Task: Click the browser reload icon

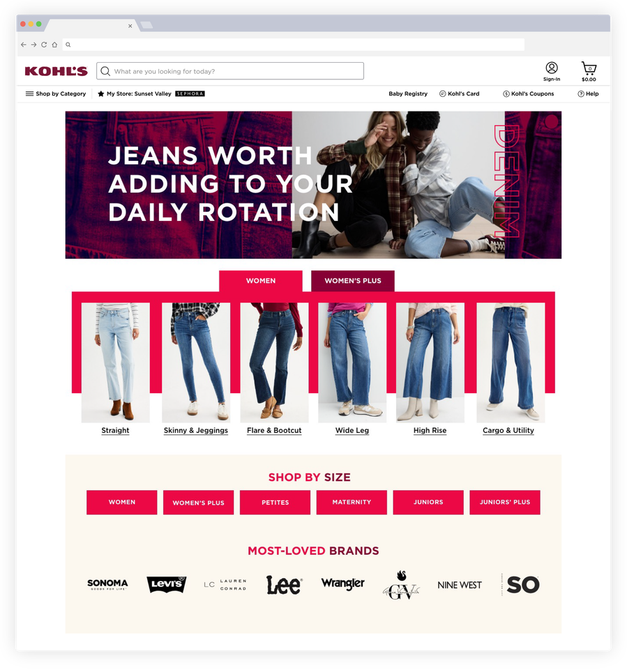Action: pyautogui.click(x=44, y=45)
